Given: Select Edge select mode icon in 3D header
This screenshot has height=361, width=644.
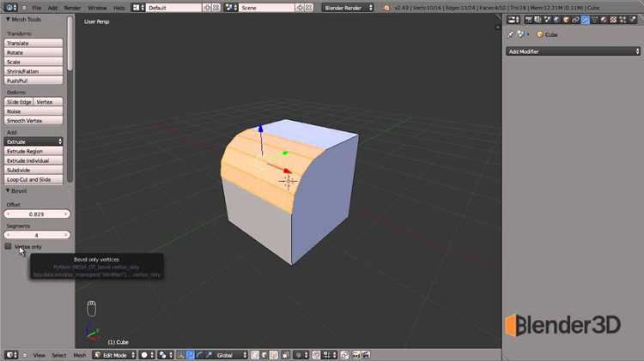Looking at the screenshot, I should point(264,355).
